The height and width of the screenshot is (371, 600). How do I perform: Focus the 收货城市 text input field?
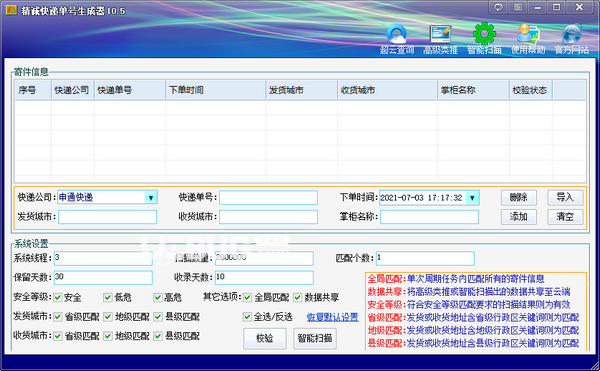(268, 217)
